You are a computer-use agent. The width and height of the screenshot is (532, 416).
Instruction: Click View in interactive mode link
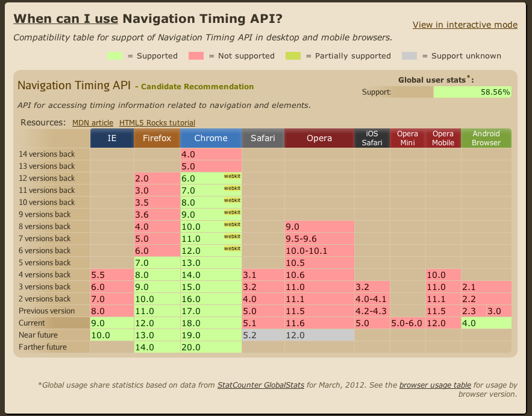[465, 25]
